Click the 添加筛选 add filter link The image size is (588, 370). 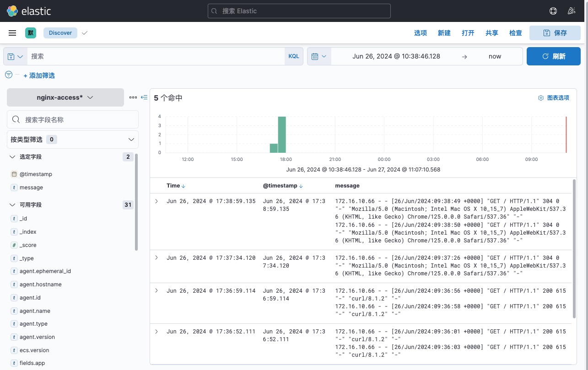click(x=39, y=75)
